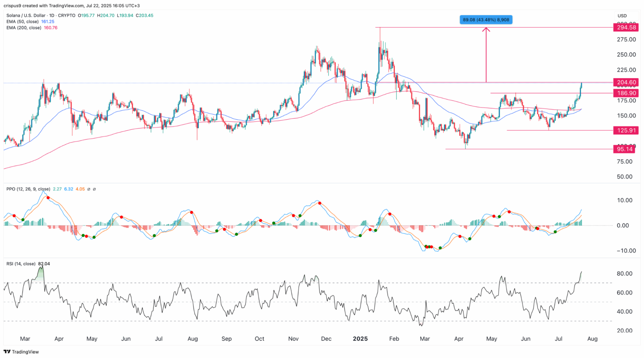Select the 204.60 price label on axis
The image size is (644, 358).
coord(626,82)
